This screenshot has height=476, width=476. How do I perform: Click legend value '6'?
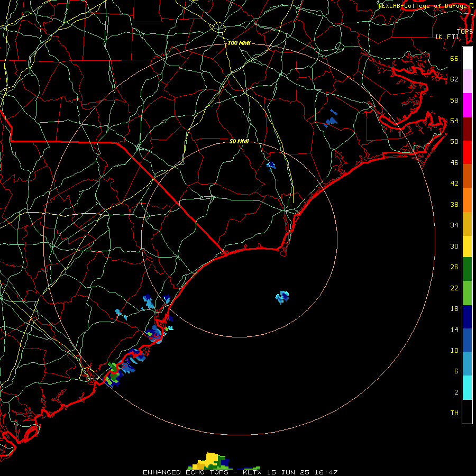pyautogui.click(x=456, y=371)
